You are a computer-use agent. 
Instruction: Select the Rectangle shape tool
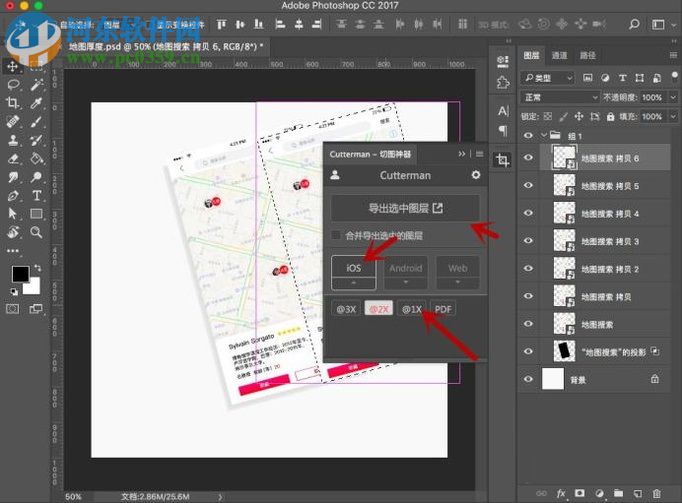37,214
